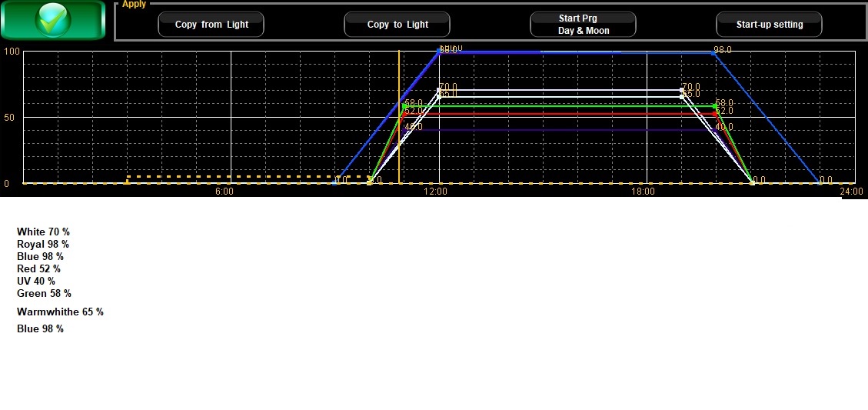Select the right white 70.0 control point
The width and height of the screenshot is (868, 410).
[682, 90]
